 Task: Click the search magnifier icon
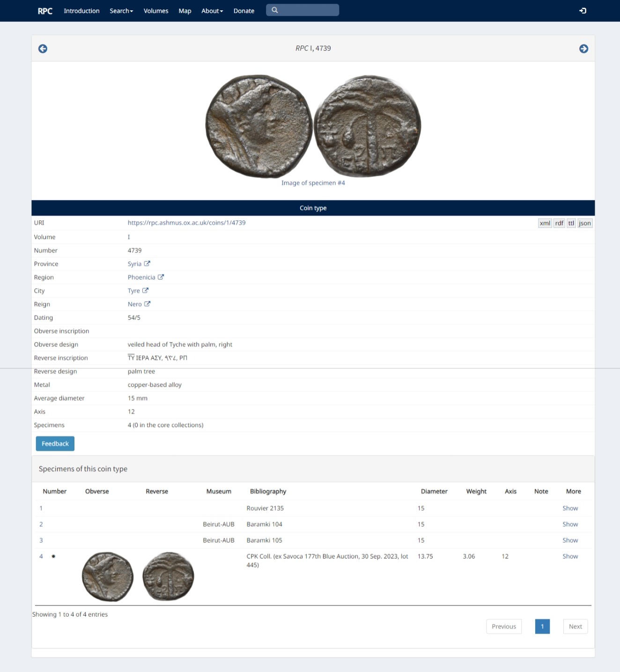point(275,10)
